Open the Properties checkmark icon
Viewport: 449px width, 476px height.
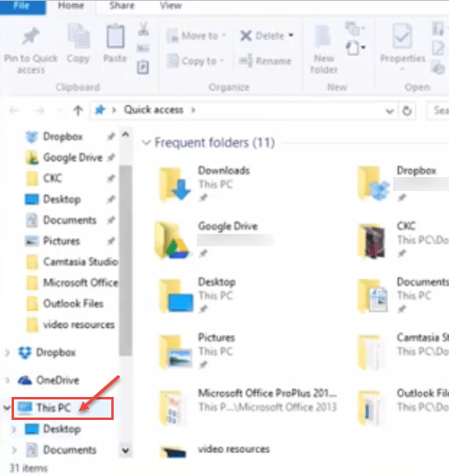point(402,36)
